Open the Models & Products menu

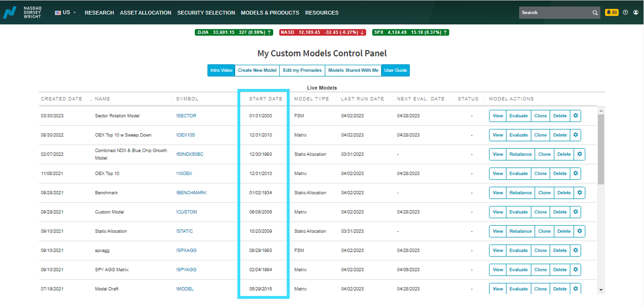tap(270, 12)
